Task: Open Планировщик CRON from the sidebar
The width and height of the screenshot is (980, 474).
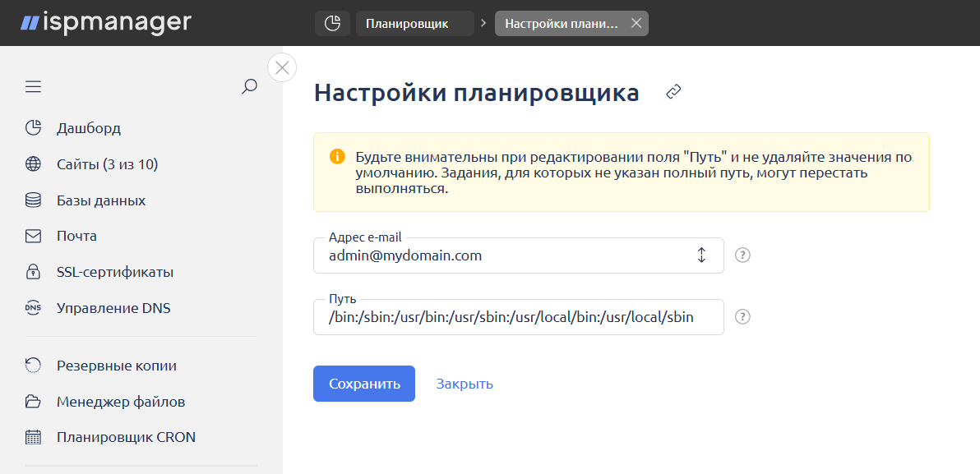Action: point(124,436)
